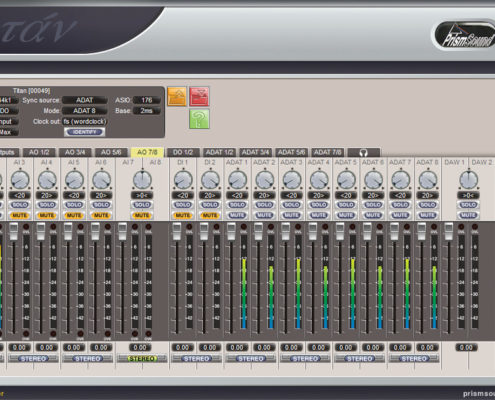Screen dimensions: 495x400
Task: Unmute the DI 2 channel
Action: [x=210, y=215]
